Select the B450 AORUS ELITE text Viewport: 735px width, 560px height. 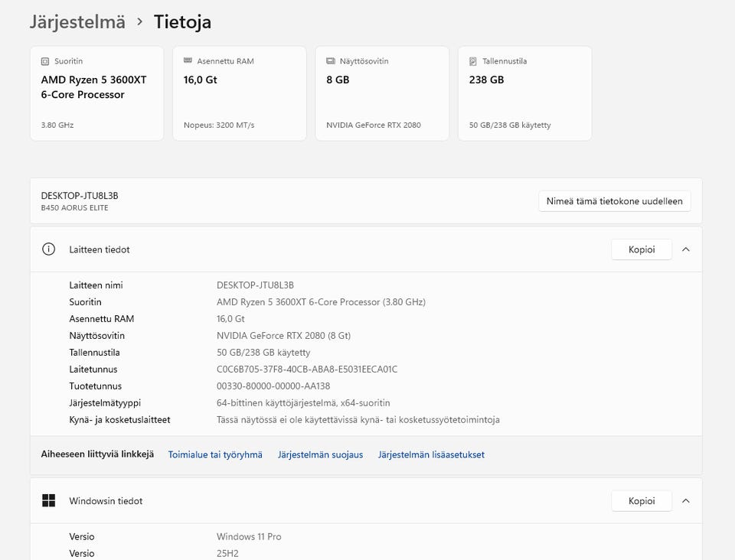click(74, 208)
